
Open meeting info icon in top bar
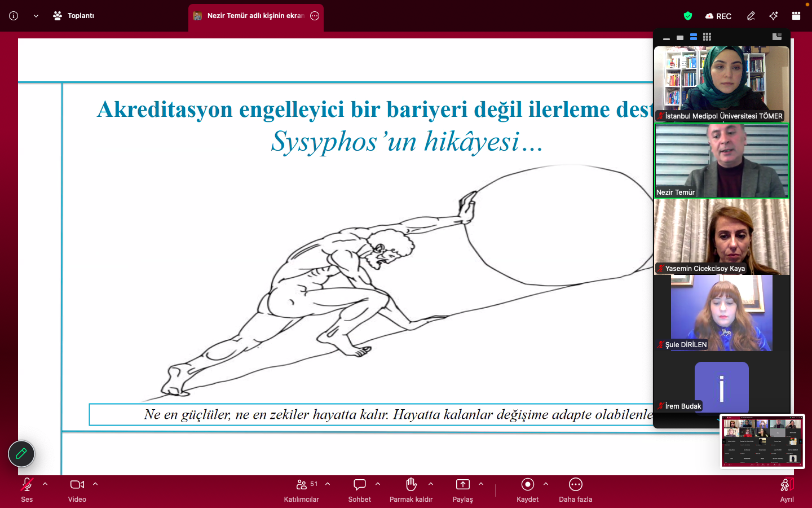[14, 16]
